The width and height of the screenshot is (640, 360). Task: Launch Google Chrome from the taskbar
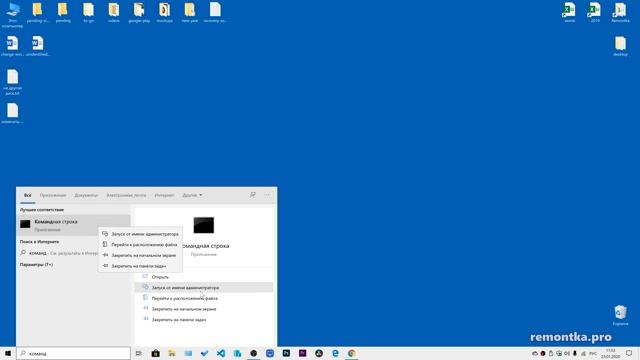[x=351, y=353]
